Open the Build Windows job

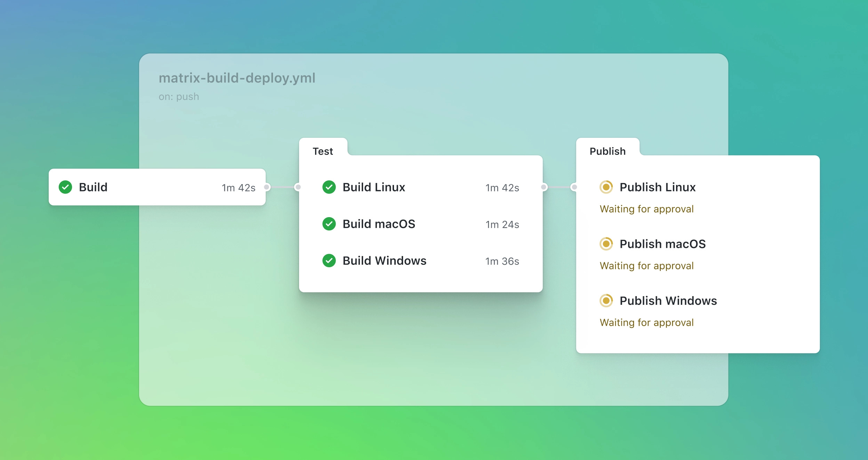[x=384, y=261]
